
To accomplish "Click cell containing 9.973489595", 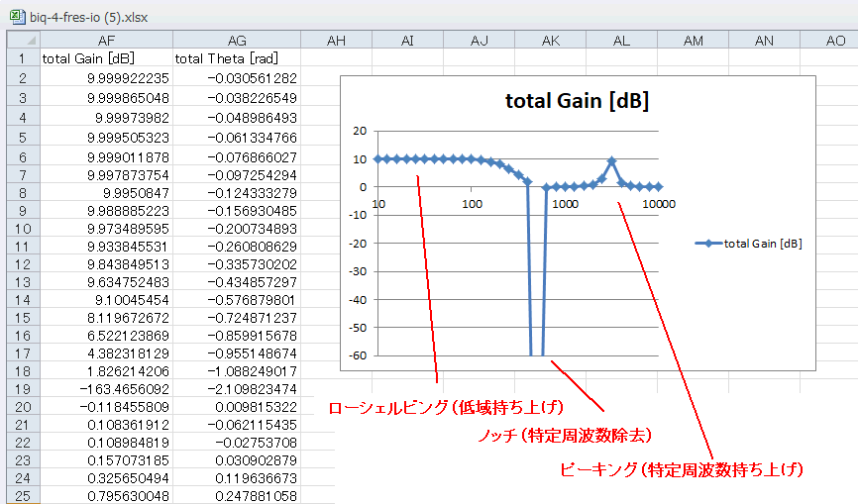I will (106, 229).
